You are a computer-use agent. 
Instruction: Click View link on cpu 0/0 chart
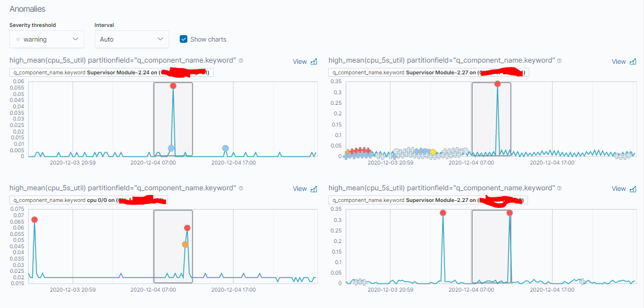(300, 189)
